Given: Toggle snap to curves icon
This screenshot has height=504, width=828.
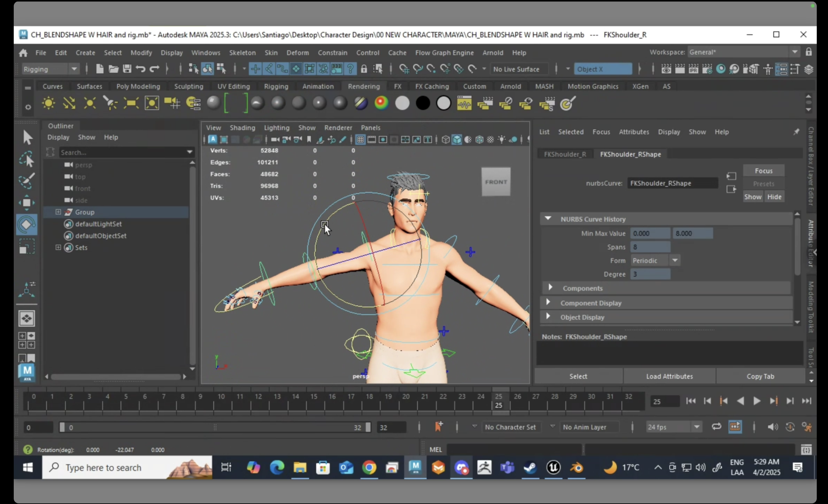Looking at the screenshot, I should 418,69.
